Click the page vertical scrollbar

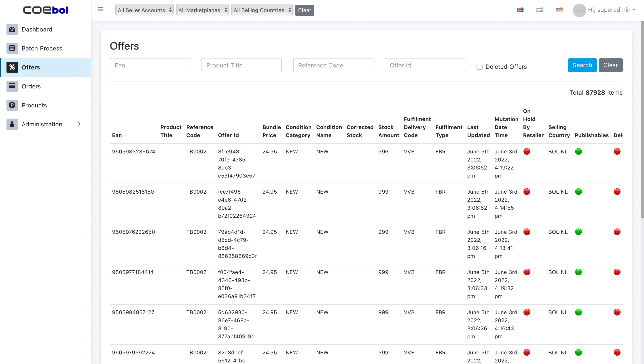coord(642,119)
